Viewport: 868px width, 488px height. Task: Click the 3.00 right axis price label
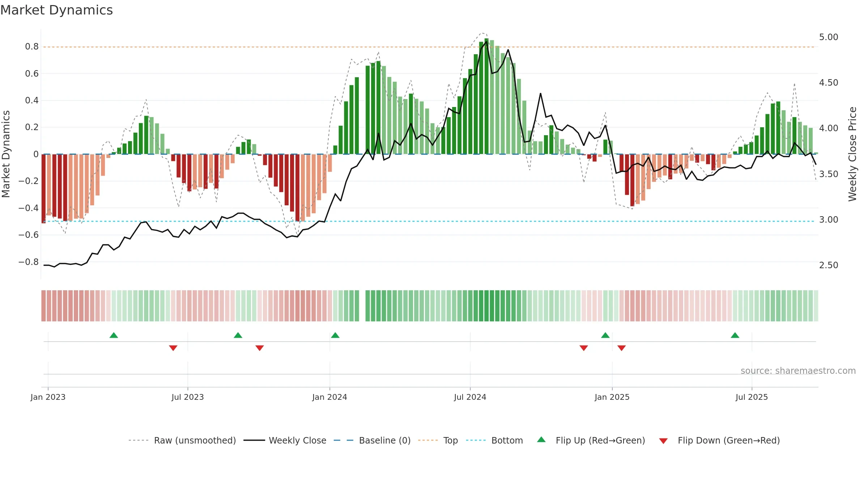(x=829, y=219)
